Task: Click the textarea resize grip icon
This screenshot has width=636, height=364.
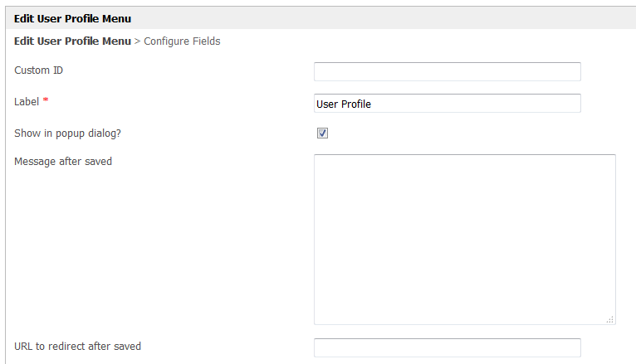Action: (609, 318)
